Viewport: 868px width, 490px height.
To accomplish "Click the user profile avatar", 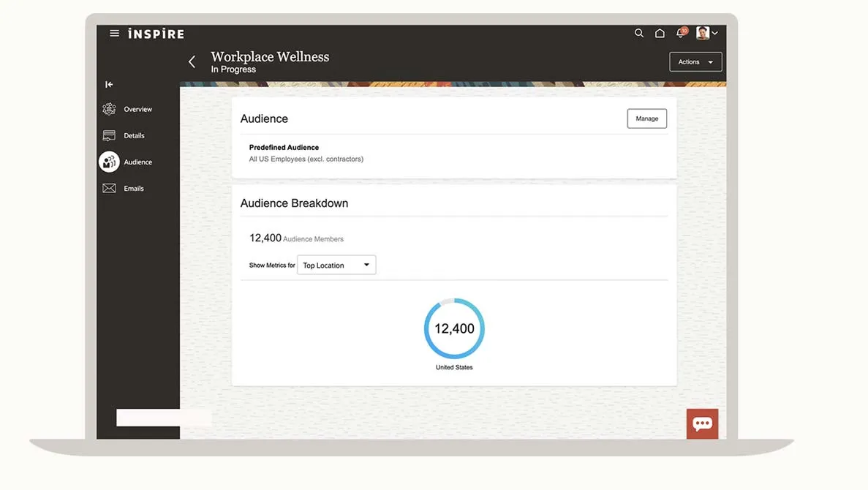I will point(703,33).
